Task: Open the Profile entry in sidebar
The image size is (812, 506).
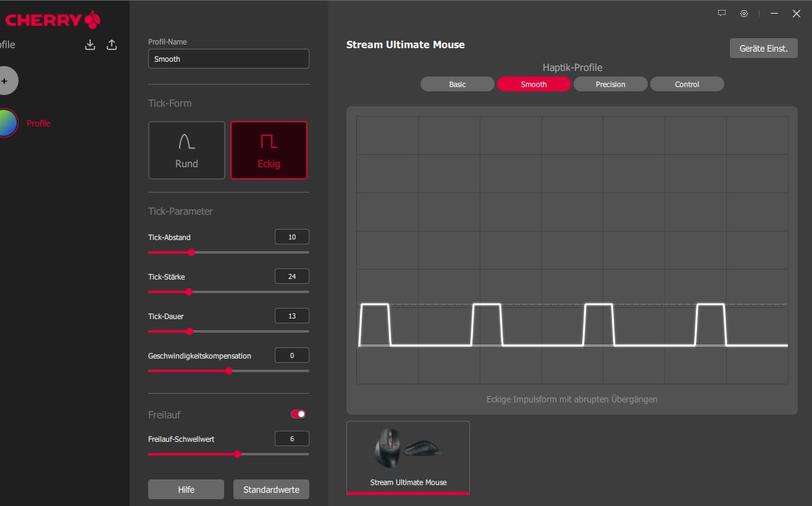Action: [x=38, y=123]
